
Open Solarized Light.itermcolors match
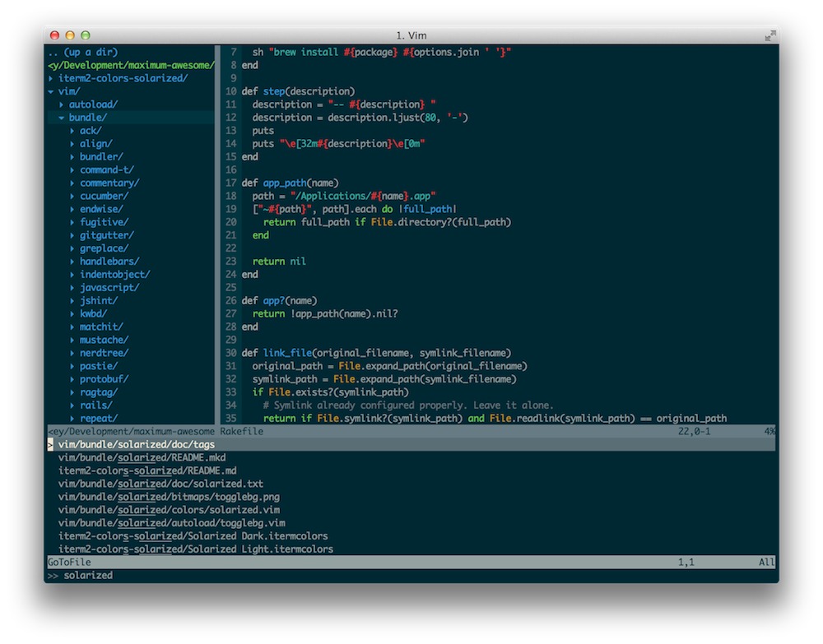(x=195, y=549)
